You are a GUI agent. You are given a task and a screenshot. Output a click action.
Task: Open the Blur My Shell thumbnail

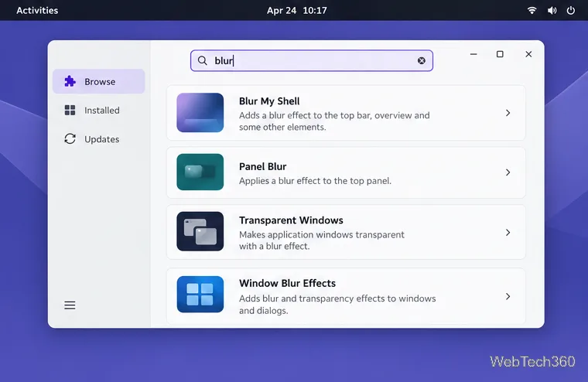[200, 112]
